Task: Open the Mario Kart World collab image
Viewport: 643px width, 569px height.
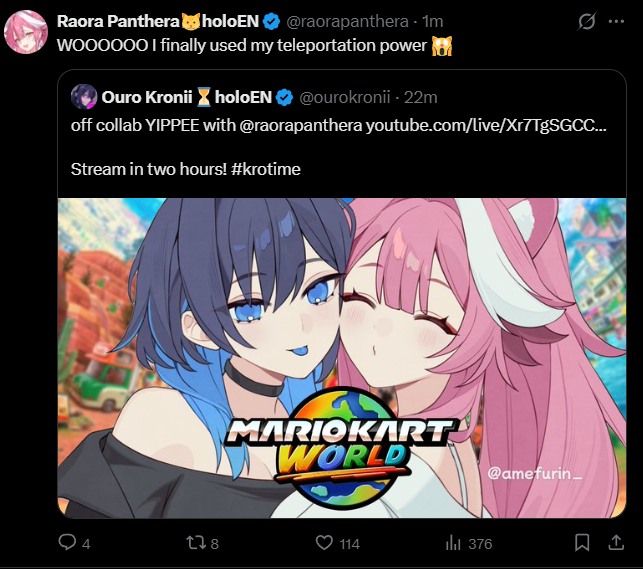Action: [342, 358]
